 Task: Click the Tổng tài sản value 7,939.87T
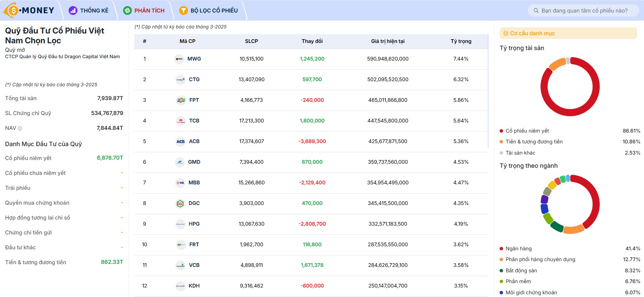point(110,98)
